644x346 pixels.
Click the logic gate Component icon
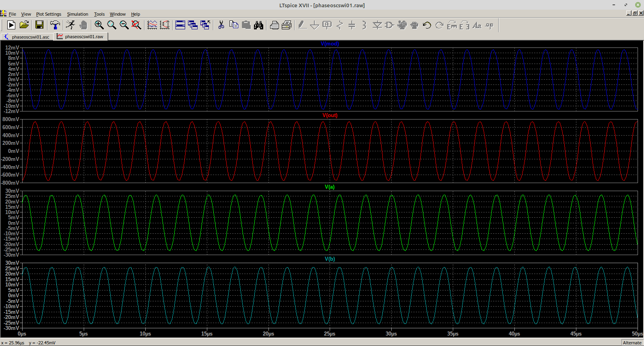389,25
